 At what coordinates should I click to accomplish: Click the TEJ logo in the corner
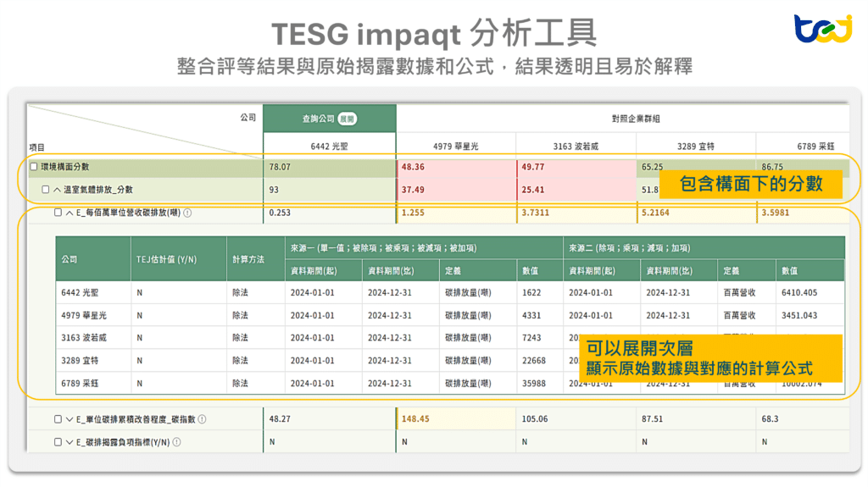(x=823, y=29)
